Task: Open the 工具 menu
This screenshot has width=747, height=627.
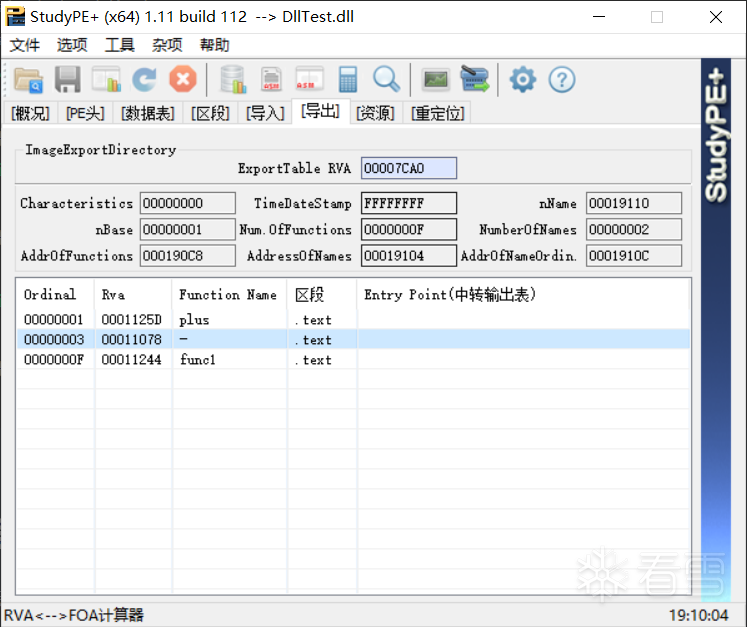Action: [x=120, y=45]
